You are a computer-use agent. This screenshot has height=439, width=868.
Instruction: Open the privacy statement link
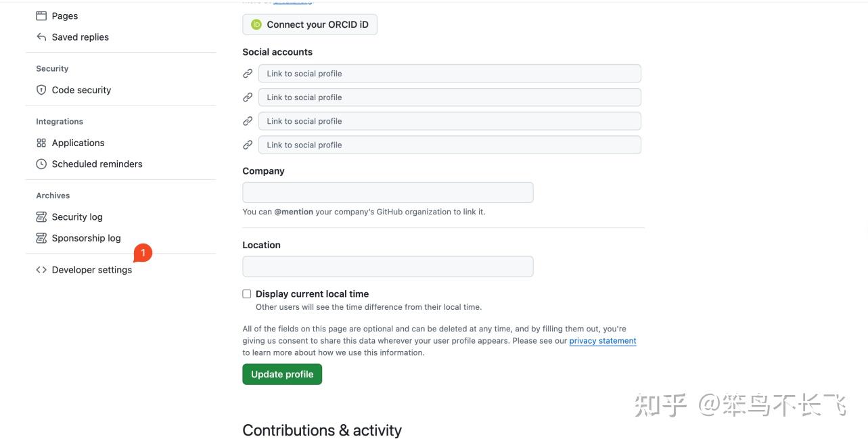tap(601, 340)
